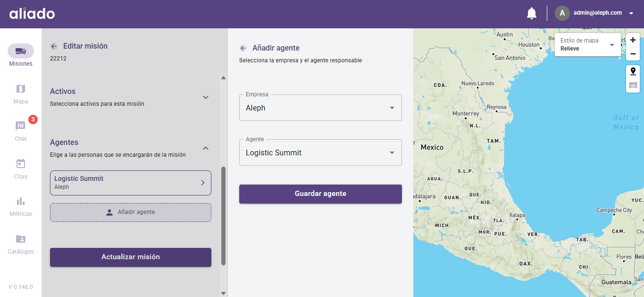644x297 pixels.
Task: Open the Empresa dropdown
Action: click(x=320, y=108)
